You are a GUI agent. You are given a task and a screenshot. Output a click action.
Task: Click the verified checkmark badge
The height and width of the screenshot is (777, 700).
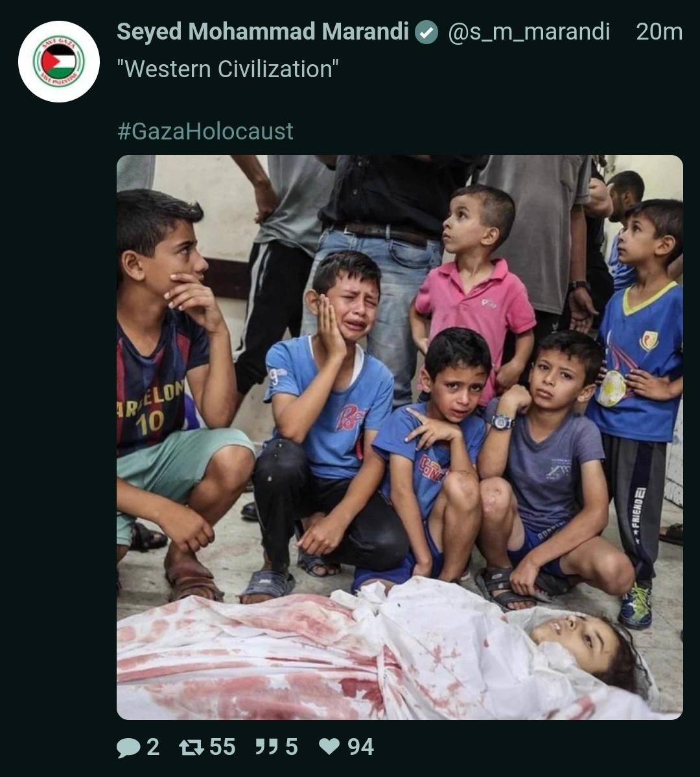pyautogui.click(x=426, y=32)
